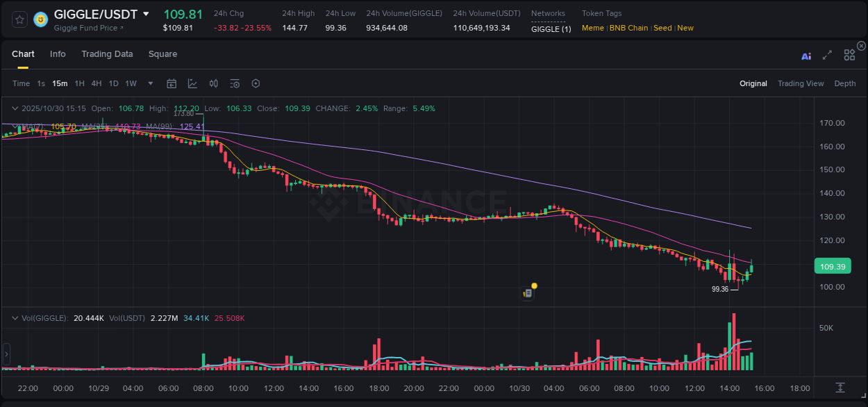868x407 pixels.
Task: Collapse the main chart pane chevron
Action: [15, 108]
